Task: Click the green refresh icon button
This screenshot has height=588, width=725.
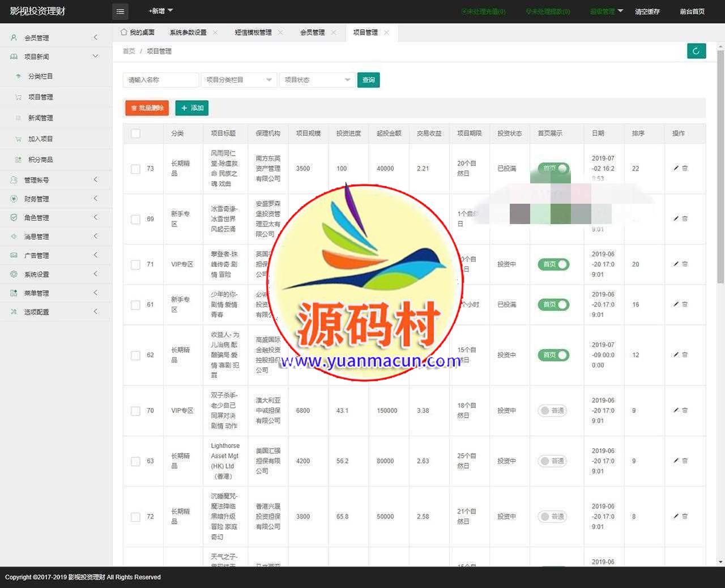Action: click(x=696, y=51)
